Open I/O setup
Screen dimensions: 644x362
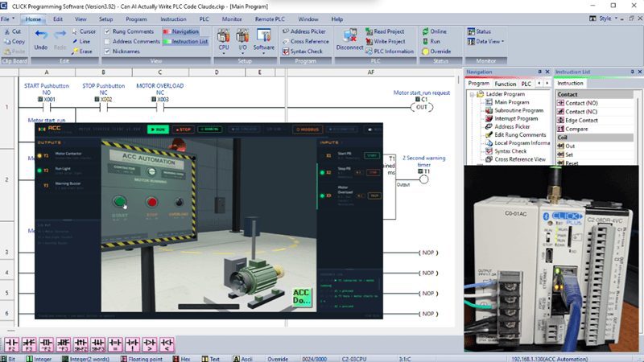click(x=243, y=39)
